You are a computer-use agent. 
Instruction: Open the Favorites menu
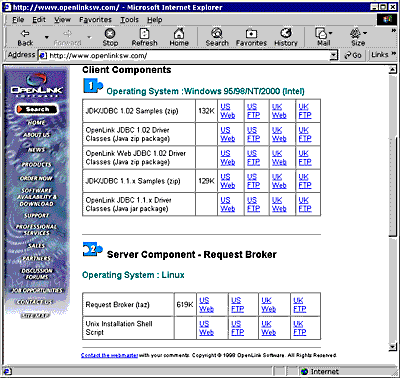click(95, 20)
